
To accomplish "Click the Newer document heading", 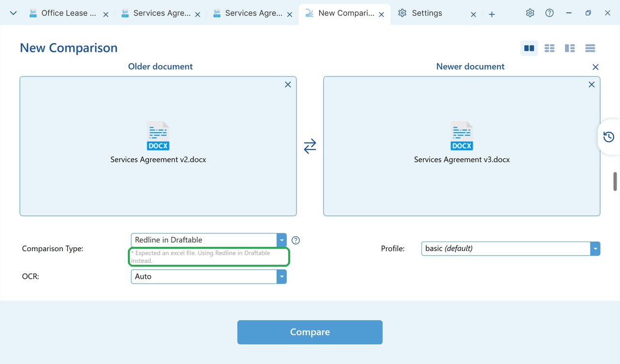I will point(470,67).
